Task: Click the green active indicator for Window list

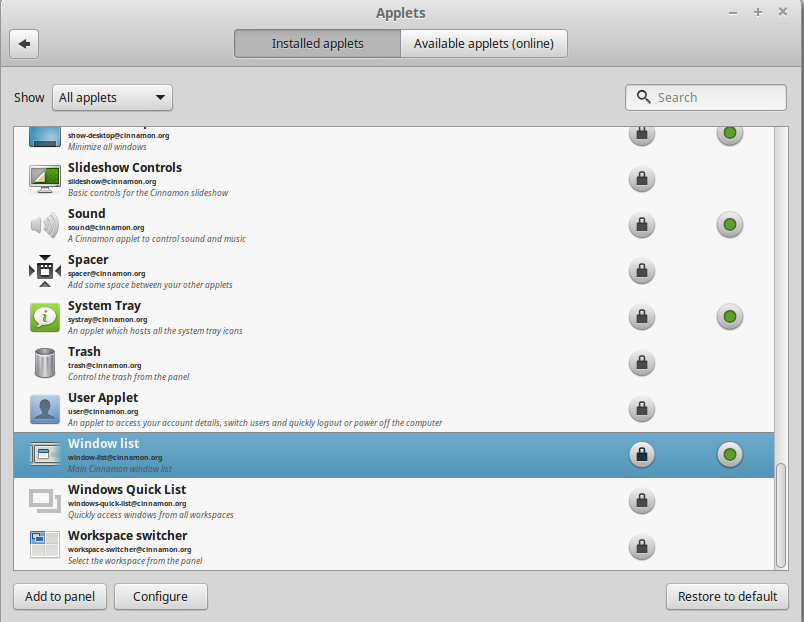Action: point(730,455)
